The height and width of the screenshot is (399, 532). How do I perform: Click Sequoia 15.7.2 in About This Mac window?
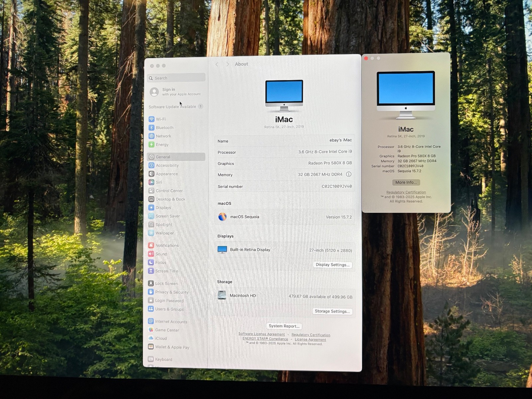click(x=409, y=171)
